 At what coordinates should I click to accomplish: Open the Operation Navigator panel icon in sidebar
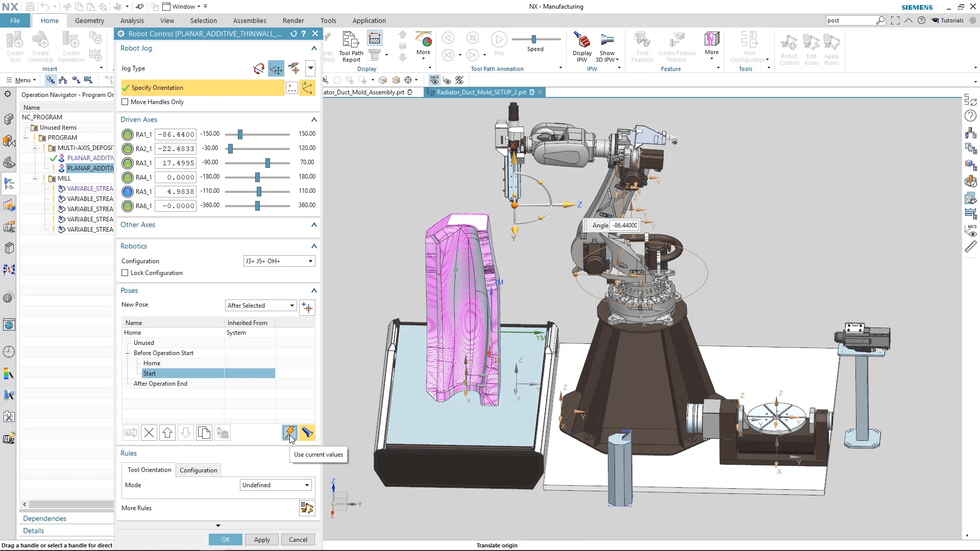(x=9, y=184)
